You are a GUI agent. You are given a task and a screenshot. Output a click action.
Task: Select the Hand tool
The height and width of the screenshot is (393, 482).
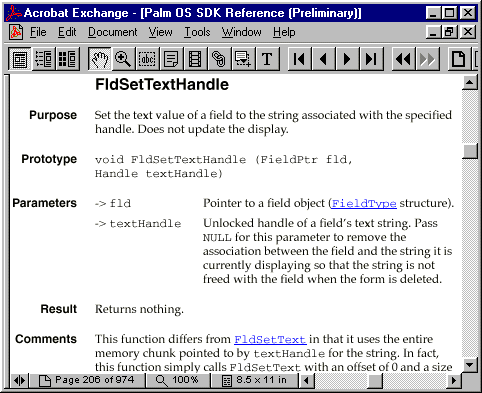(100, 59)
